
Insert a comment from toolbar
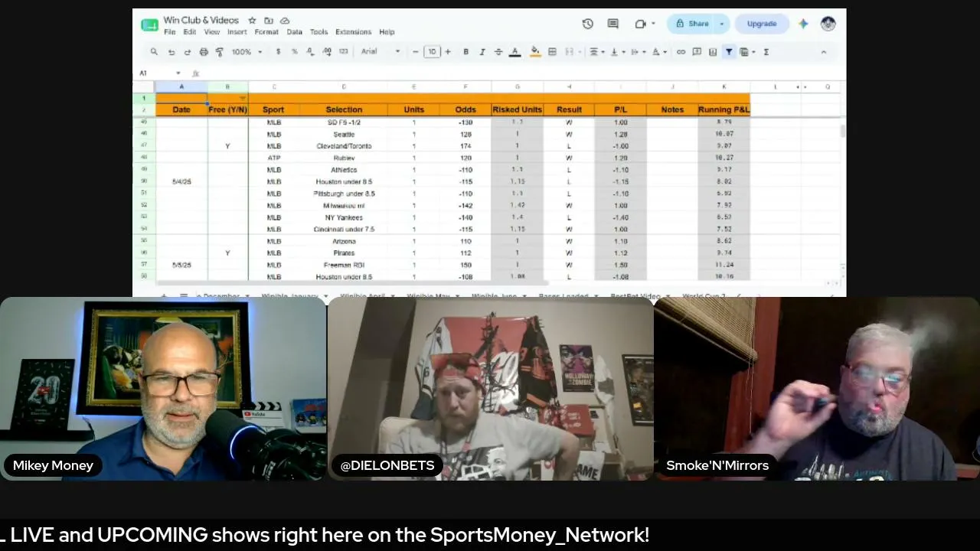click(x=697, y=52)
